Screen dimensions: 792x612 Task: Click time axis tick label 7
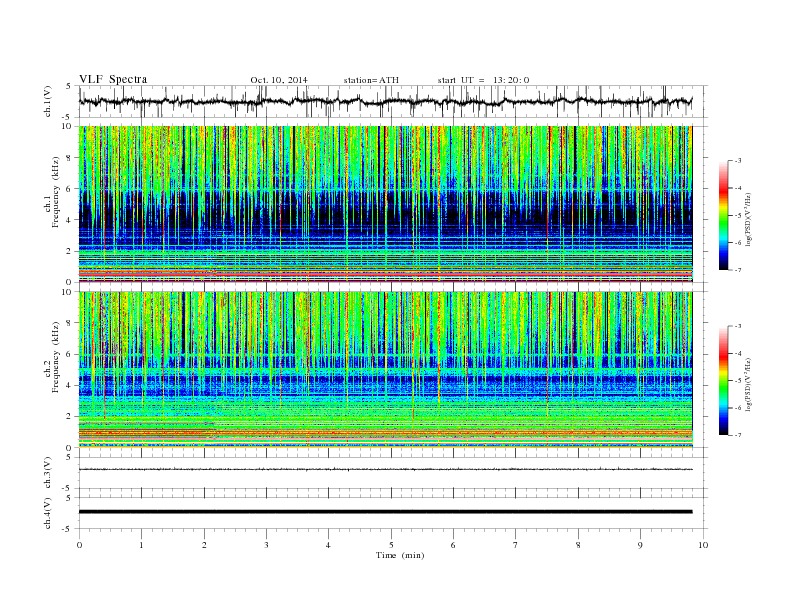point(516,545)
